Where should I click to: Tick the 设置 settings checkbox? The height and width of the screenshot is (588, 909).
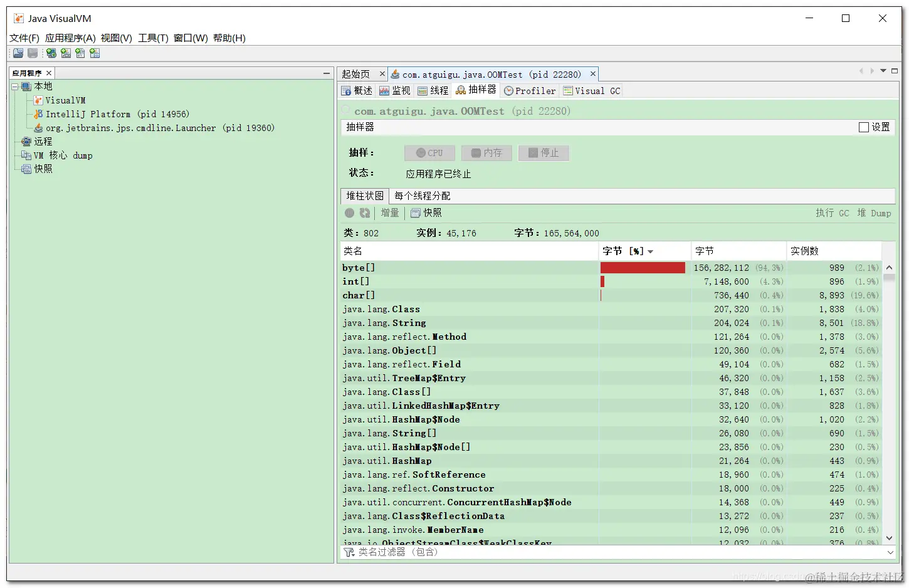click(864, 127)
